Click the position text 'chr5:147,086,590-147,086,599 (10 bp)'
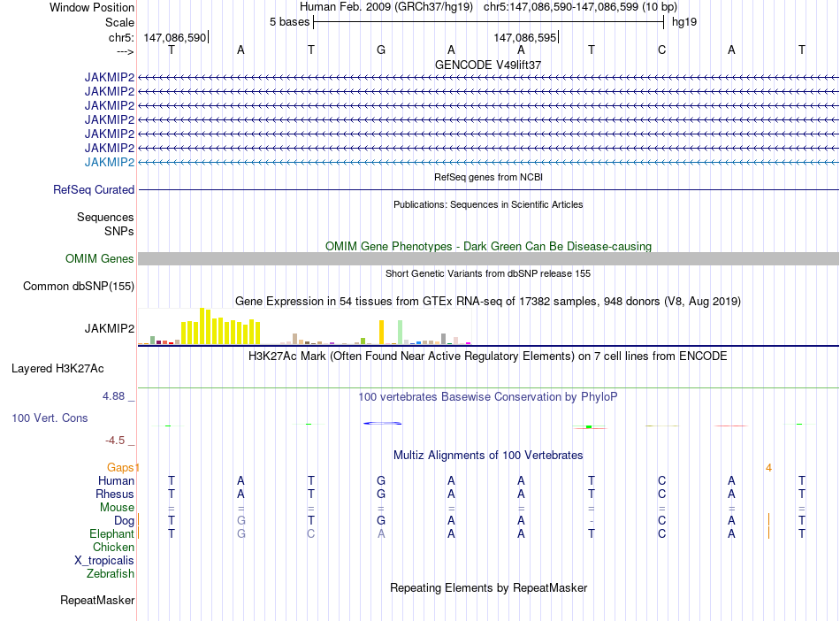840x621 pixels. [580, 7]
